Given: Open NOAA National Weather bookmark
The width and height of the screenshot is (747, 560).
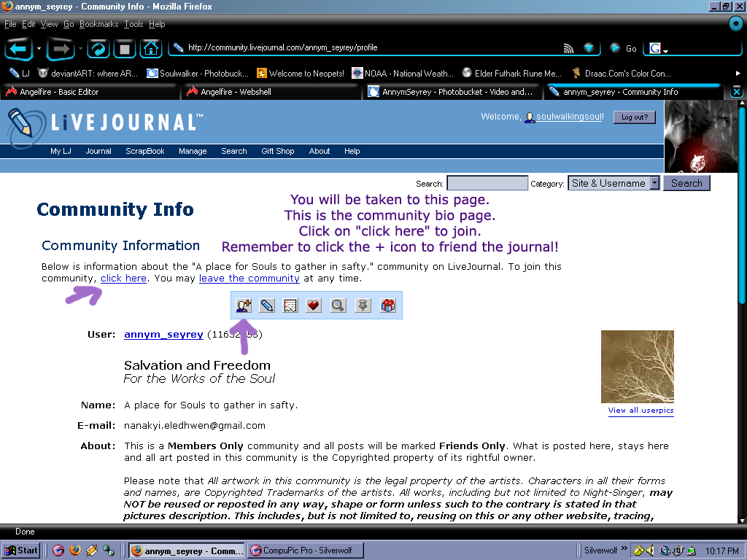Looking at the screenshot, I should pos(403,74).
